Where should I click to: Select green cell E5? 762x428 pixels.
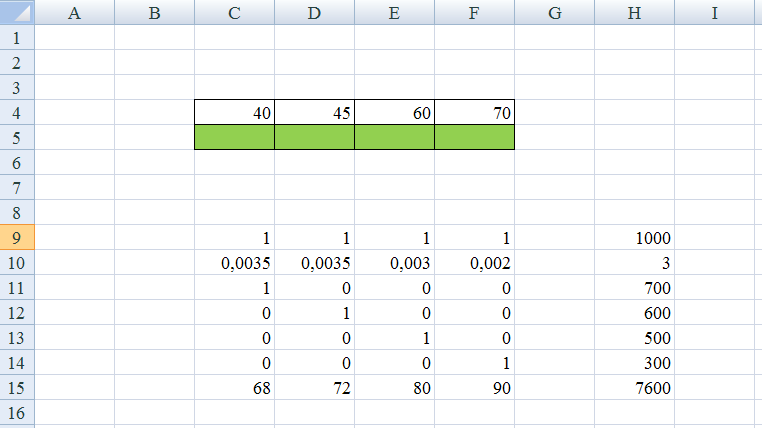(394, 137)
